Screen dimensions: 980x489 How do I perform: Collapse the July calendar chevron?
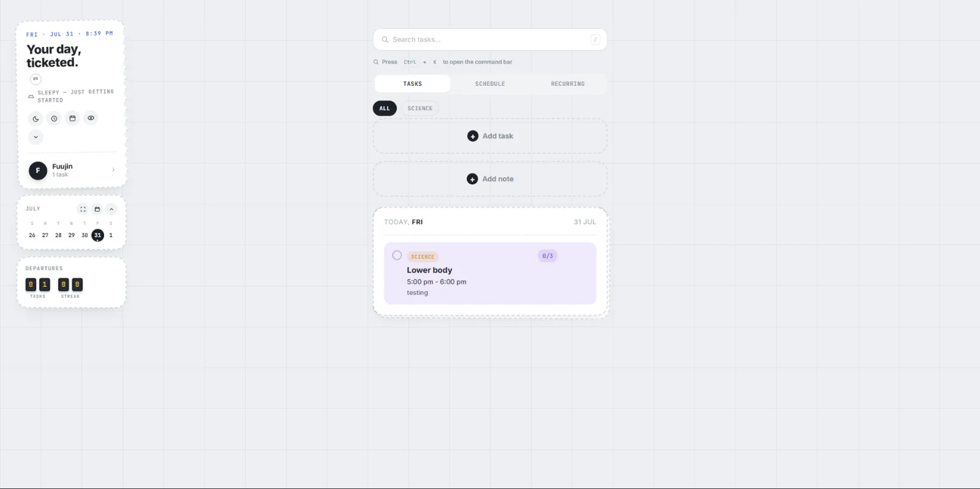pyautogui.click(x=111, y=209)
